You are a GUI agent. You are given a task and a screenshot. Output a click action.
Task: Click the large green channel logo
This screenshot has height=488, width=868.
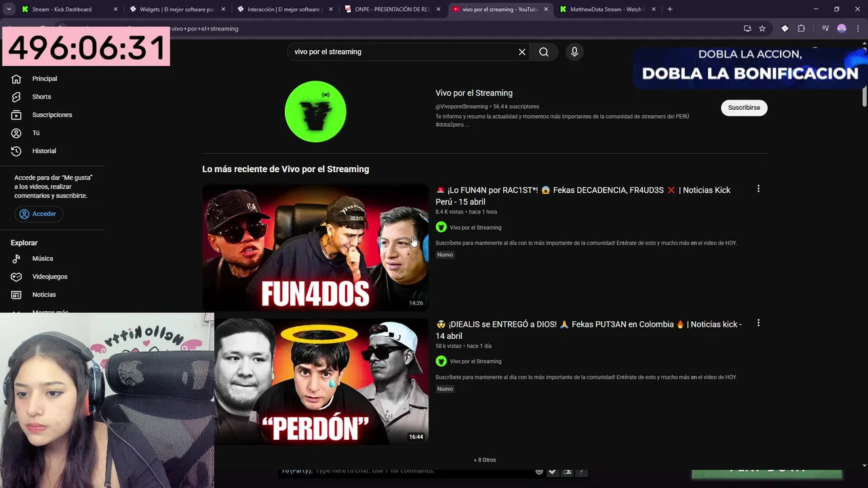[x=315, y=112]
